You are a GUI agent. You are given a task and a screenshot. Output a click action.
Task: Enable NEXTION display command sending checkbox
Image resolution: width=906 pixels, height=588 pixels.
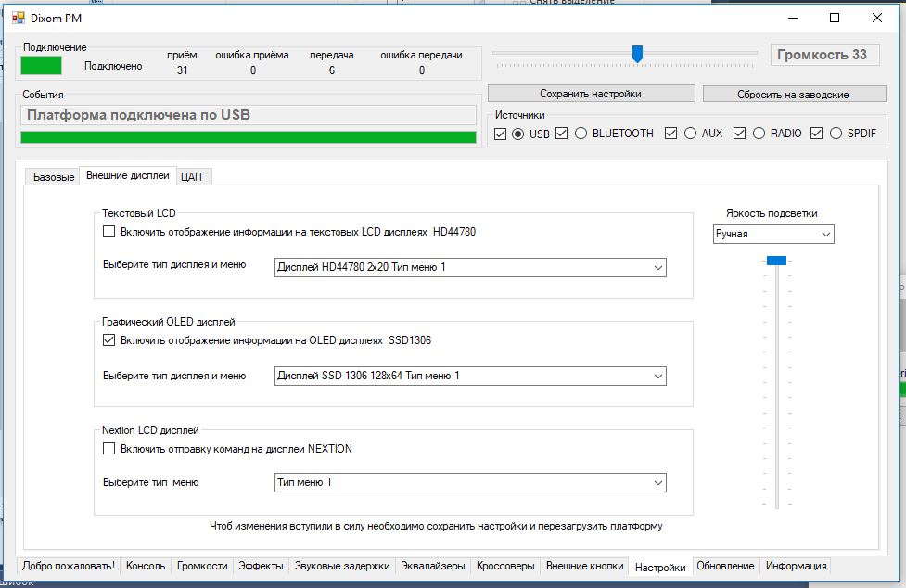point(109,449)
